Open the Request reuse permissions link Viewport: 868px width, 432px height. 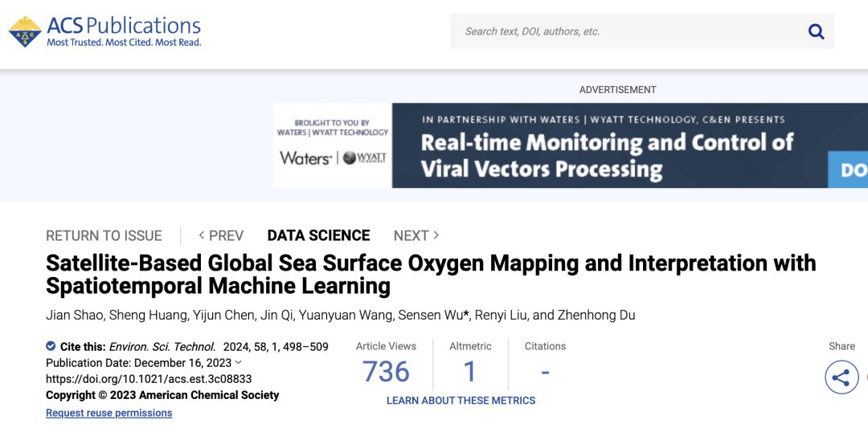click(108, 413)
